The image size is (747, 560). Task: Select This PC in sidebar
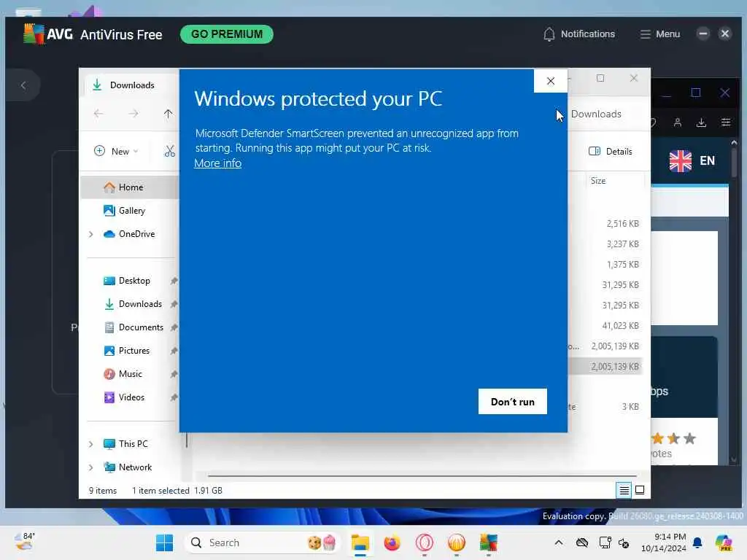click(x=133, y=444)
